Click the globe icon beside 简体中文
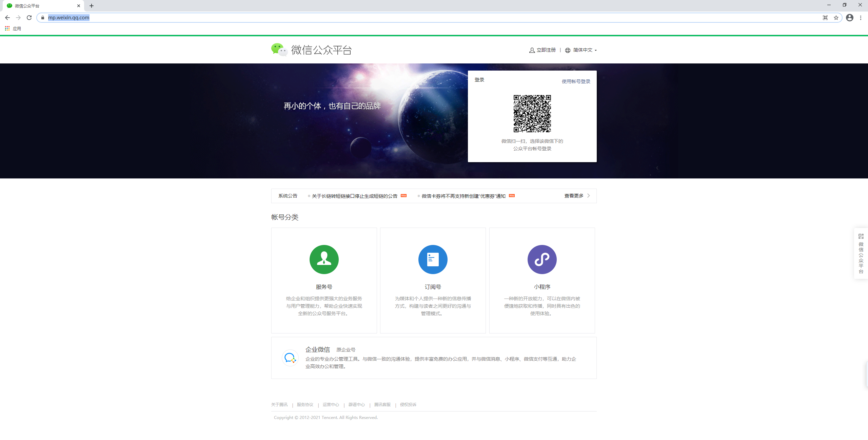868x440 pixels. point(568,50)
